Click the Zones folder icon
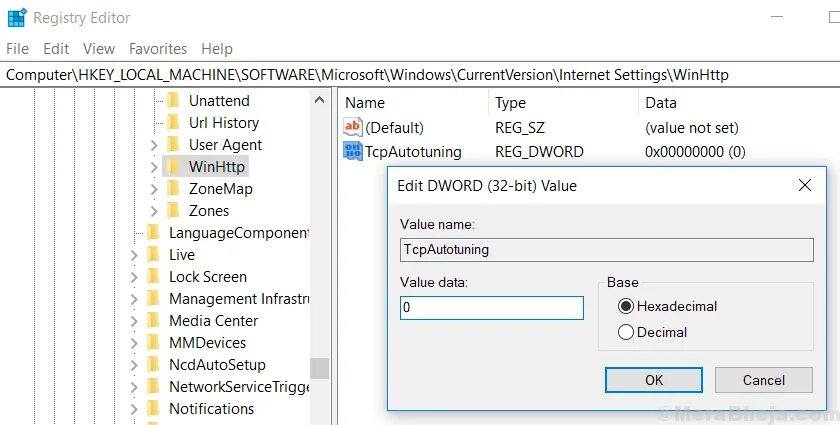The width and height of the screenshot is (840, 425). (x=172, y=211)
